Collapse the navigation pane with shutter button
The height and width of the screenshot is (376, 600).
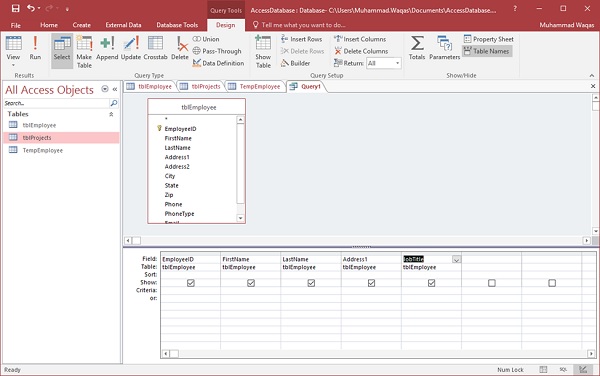click(x=115, y=89)
